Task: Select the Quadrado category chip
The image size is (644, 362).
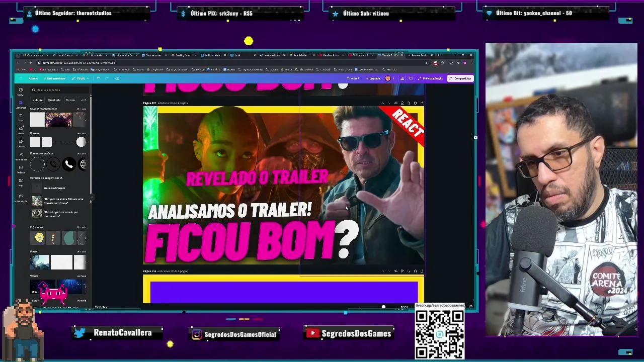Action: point(54,100)
